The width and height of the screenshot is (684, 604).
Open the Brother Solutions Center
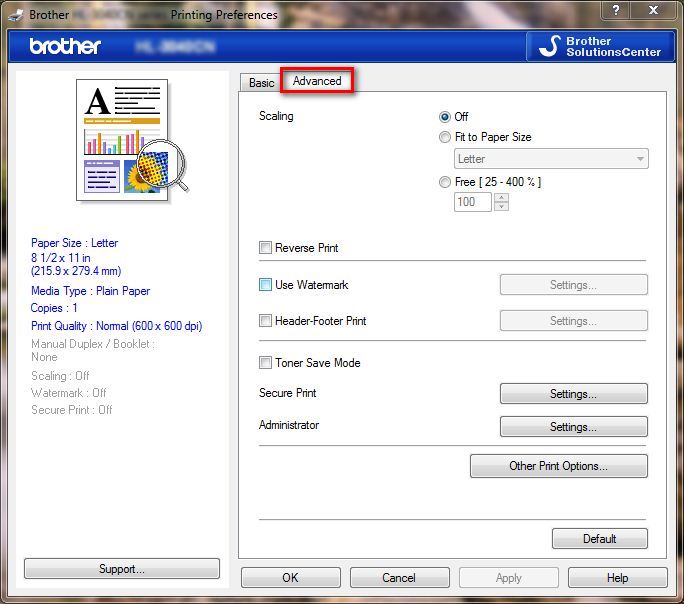pyautogui.click(x=598, y=46)
